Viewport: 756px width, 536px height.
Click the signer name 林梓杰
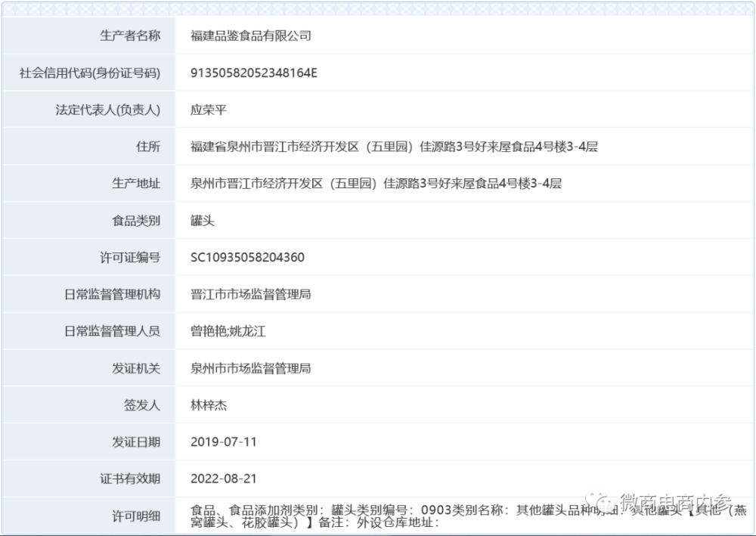click(x=209, y=405)
